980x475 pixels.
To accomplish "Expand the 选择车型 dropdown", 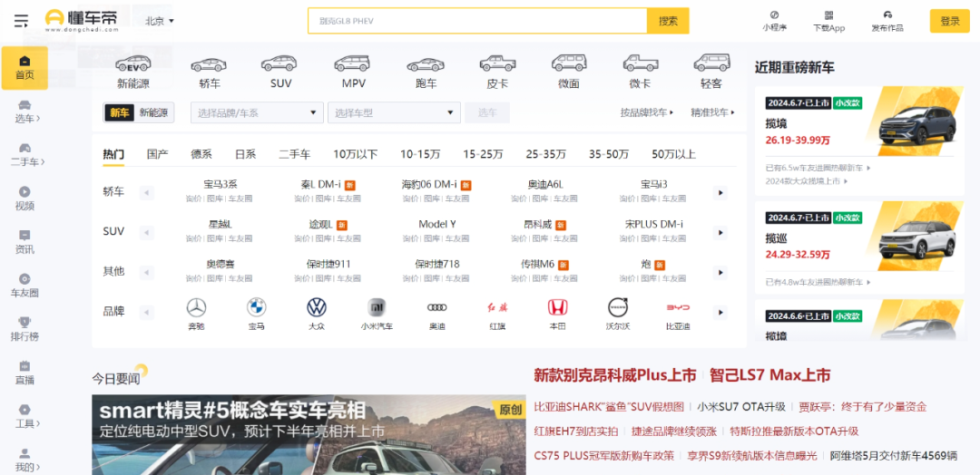I will click(395, 112).
